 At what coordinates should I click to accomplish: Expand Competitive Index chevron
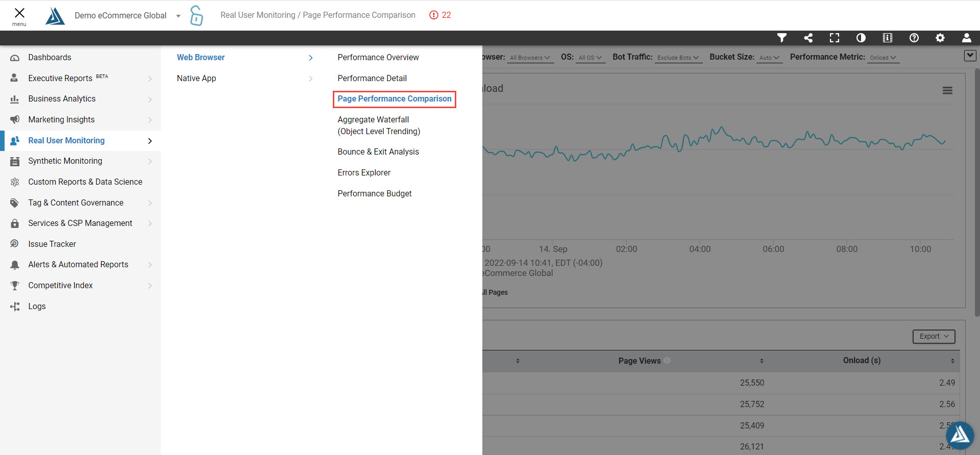tap(150, 286)
